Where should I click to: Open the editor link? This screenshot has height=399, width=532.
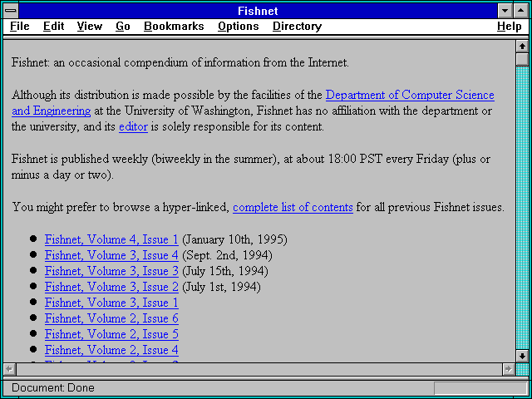(x=133, y=127)
